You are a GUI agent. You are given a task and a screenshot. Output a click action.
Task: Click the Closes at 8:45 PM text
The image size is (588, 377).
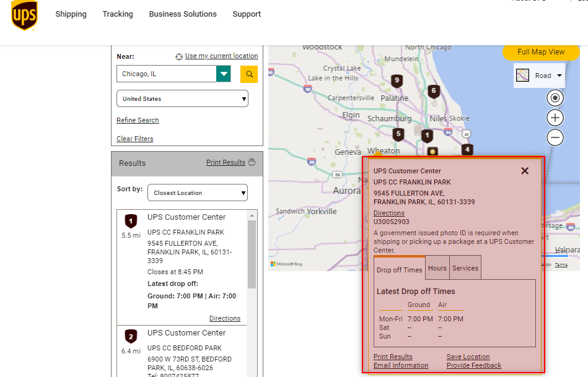click(x=175, y=272)
